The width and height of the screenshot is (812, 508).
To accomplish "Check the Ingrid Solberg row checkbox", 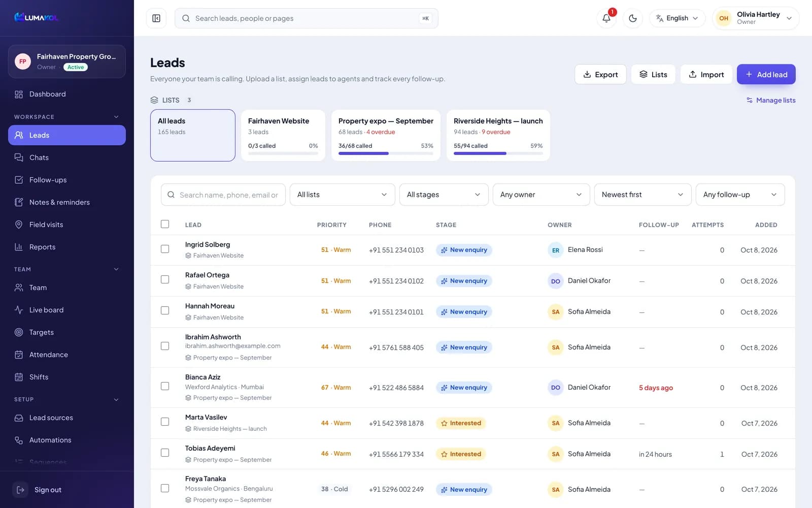I will pos(165,249).
